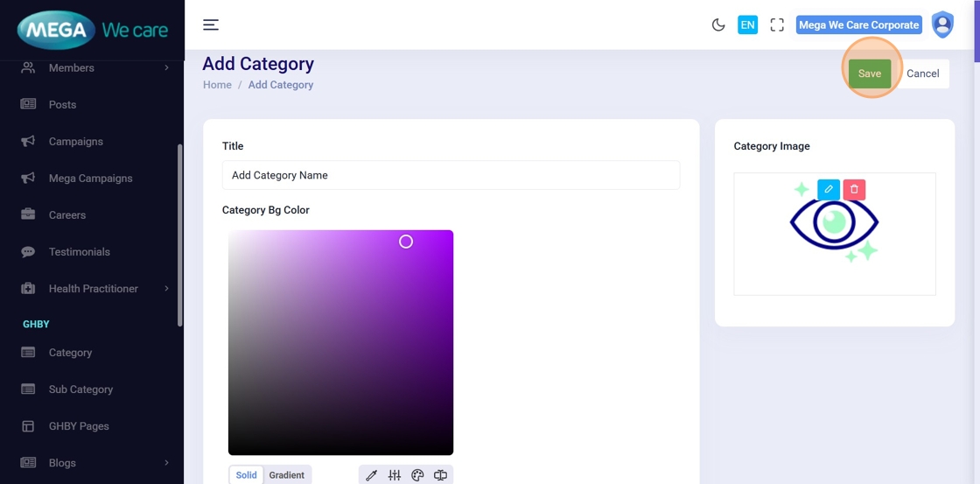This screenshot has width=980, height=484.
Task: Delete the category image with trash icon
Action: coord(854,189)
